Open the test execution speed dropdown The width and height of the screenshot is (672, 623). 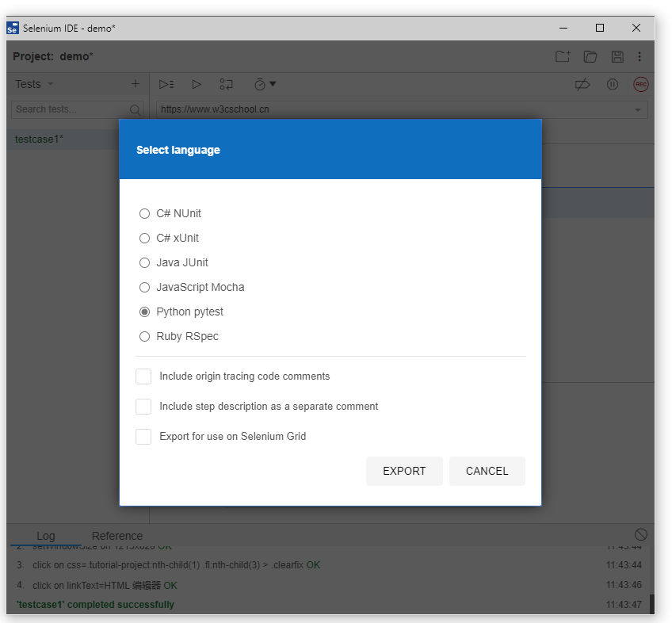tap(265, 84)
